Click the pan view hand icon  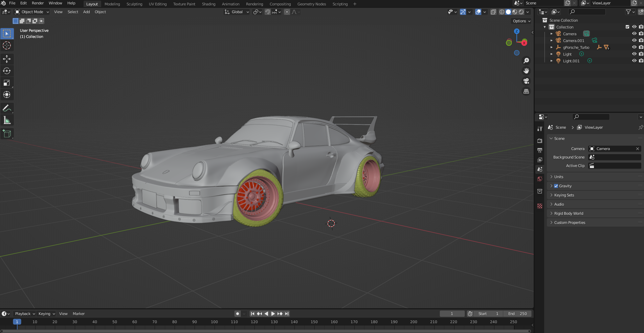coord(526,71)
